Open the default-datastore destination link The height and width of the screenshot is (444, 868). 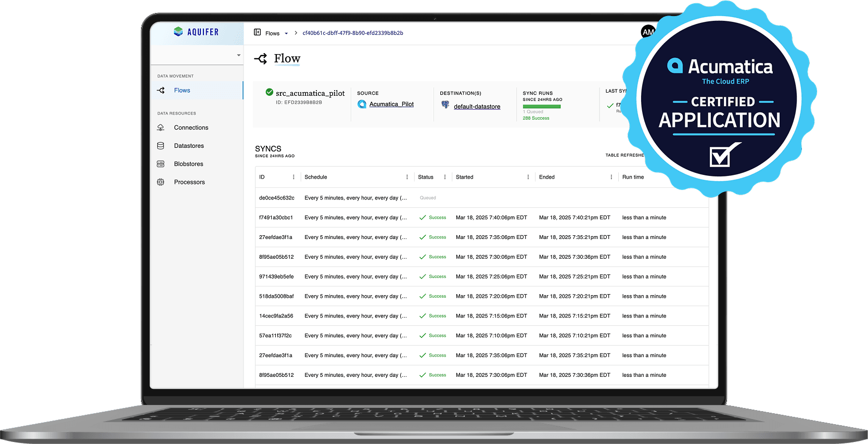(x=477, y=107)
